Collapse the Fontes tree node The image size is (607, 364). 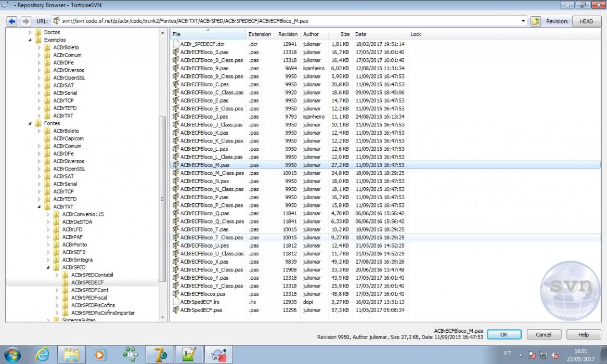pyautogui.click(x=30, y=123)
